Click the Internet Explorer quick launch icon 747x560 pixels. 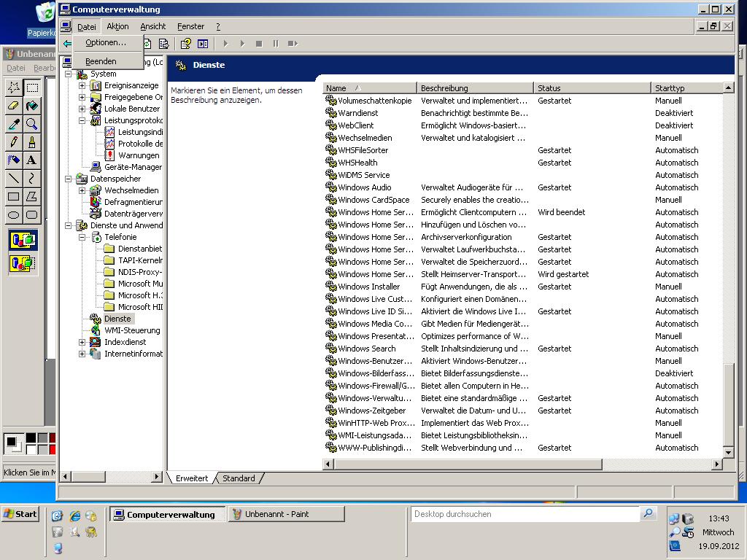75,516
